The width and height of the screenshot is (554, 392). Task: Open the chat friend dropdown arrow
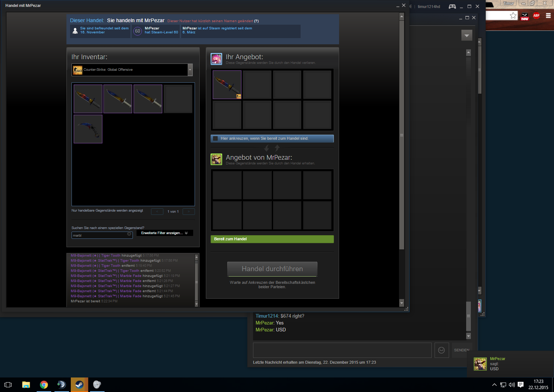[467, 36]
